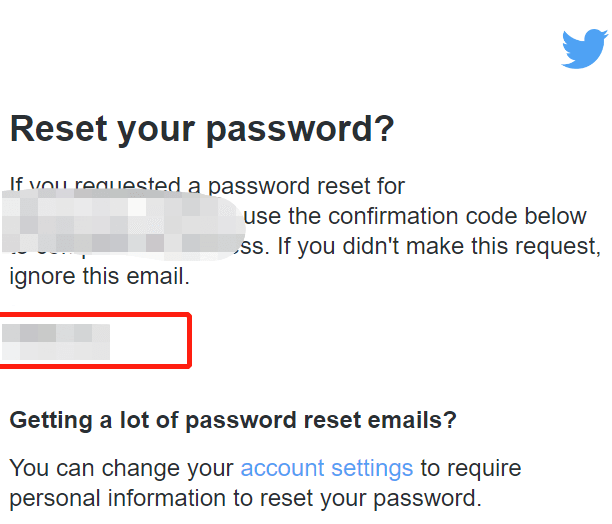This screenshot has height=524, width=612.
Task: Click the word 'settings' in the blue link
Action: pyautogui.click(x=372, y=469)
